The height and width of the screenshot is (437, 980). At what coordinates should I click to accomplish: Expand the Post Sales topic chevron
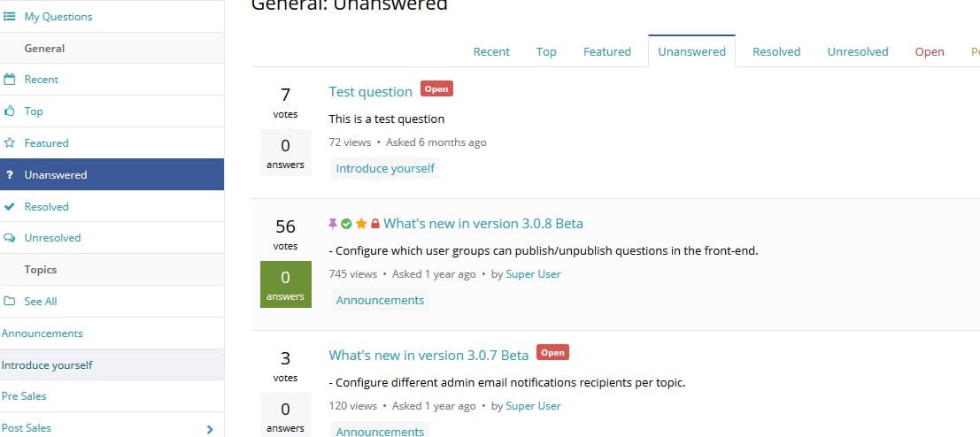click(210, 429)
